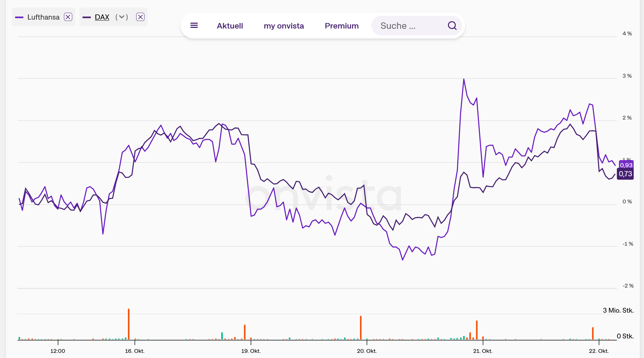
Task: Open the DAX link in legend
Action: point(102,17)
